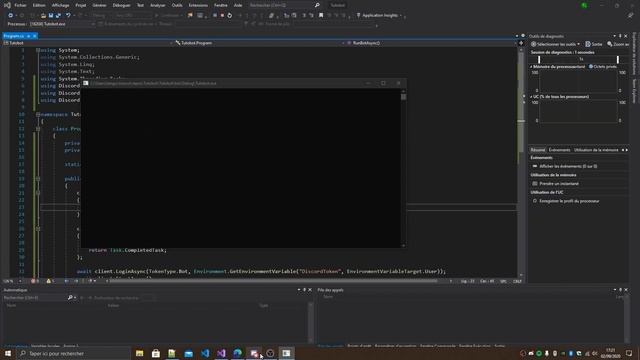Collapse the Mémoire du processus graph

[531, 67]
